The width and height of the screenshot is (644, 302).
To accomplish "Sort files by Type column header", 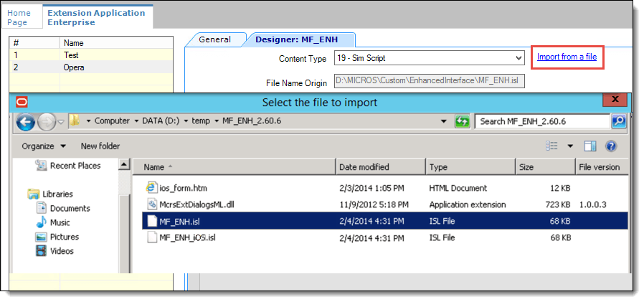I will coord(470,167).
